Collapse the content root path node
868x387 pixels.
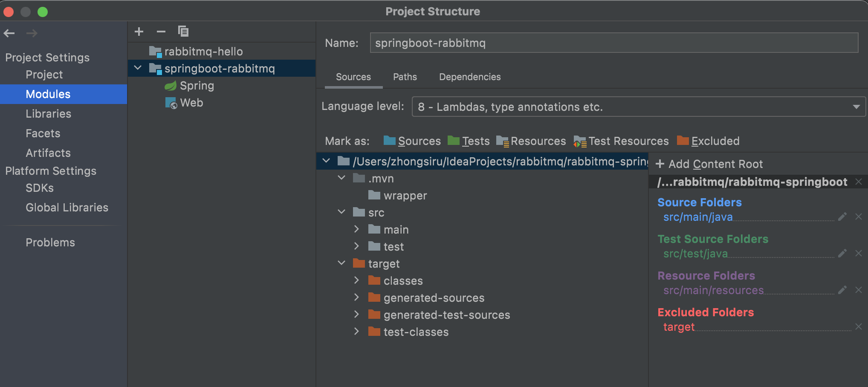click(326, 161)
